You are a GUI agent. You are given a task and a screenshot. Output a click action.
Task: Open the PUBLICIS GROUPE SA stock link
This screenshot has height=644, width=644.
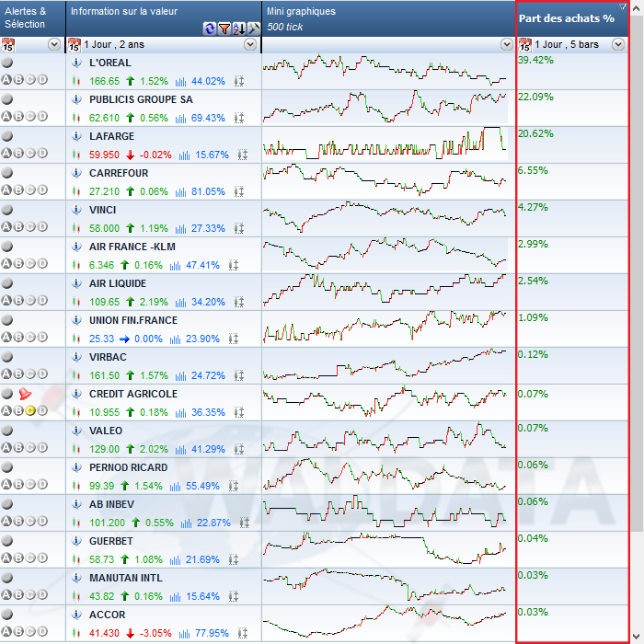click(141, 99)
